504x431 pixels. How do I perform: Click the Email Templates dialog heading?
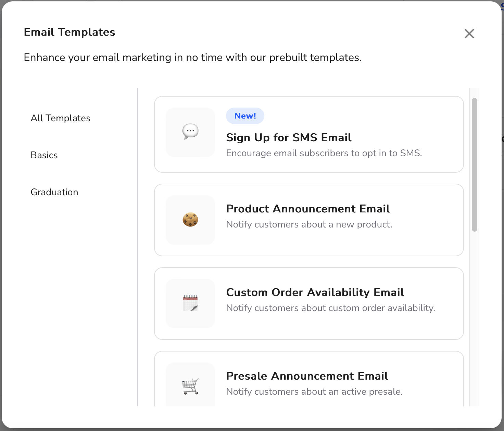coord(70,32)
